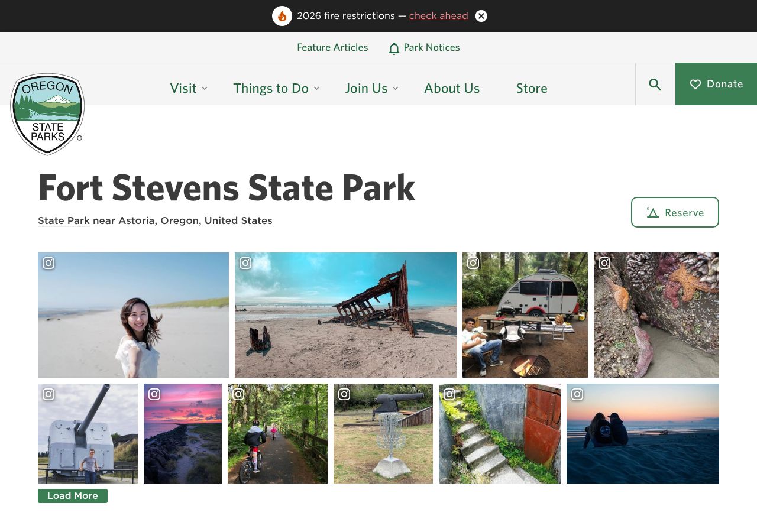Image resolution: width=757 pixels, height=532 pixels.
Task: Click Instagram icon on shipwreck photo
Action: click(x=245, y=263)
